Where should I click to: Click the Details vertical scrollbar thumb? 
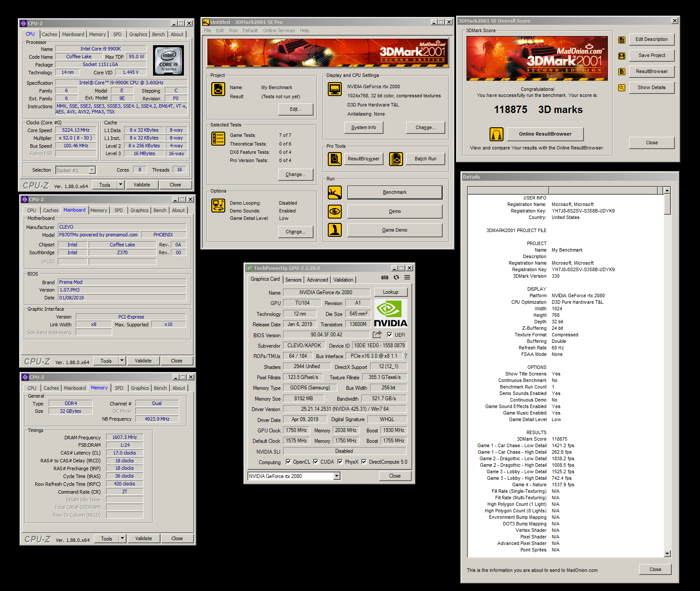[667, 204]
